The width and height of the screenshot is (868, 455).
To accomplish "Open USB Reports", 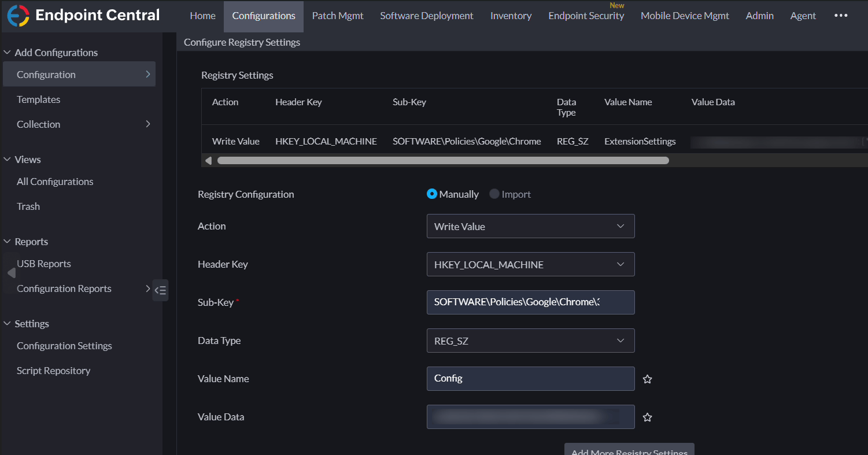I will click(x=44, y=264).
